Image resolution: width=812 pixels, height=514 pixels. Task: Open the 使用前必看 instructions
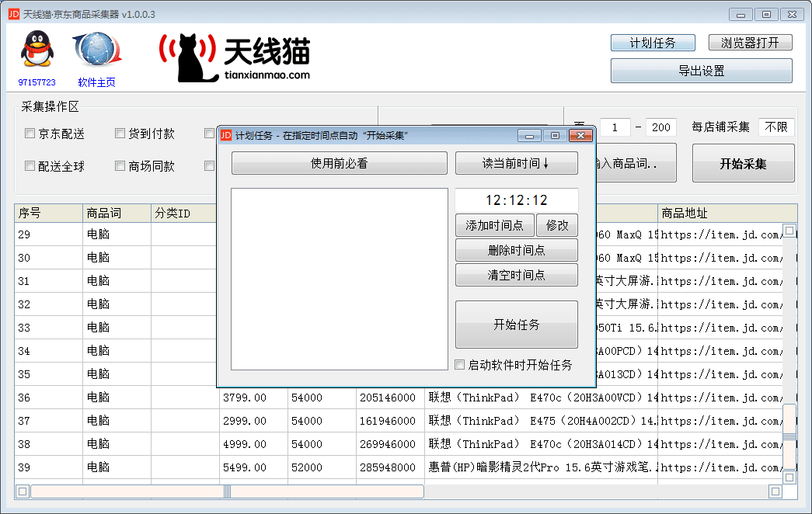pos(340,163)
